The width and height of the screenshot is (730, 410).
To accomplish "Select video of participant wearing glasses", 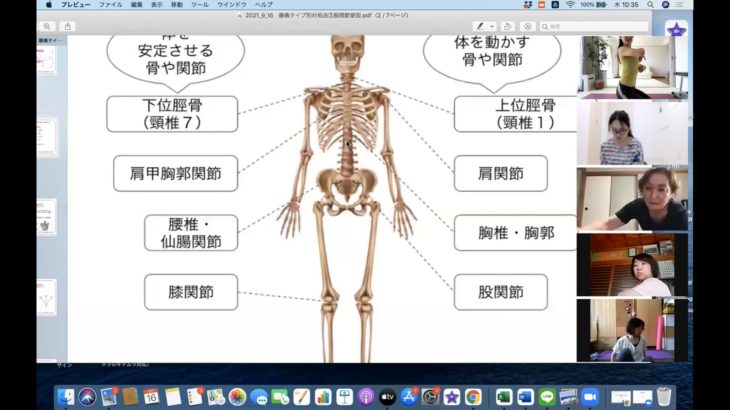I will (632, 134).
